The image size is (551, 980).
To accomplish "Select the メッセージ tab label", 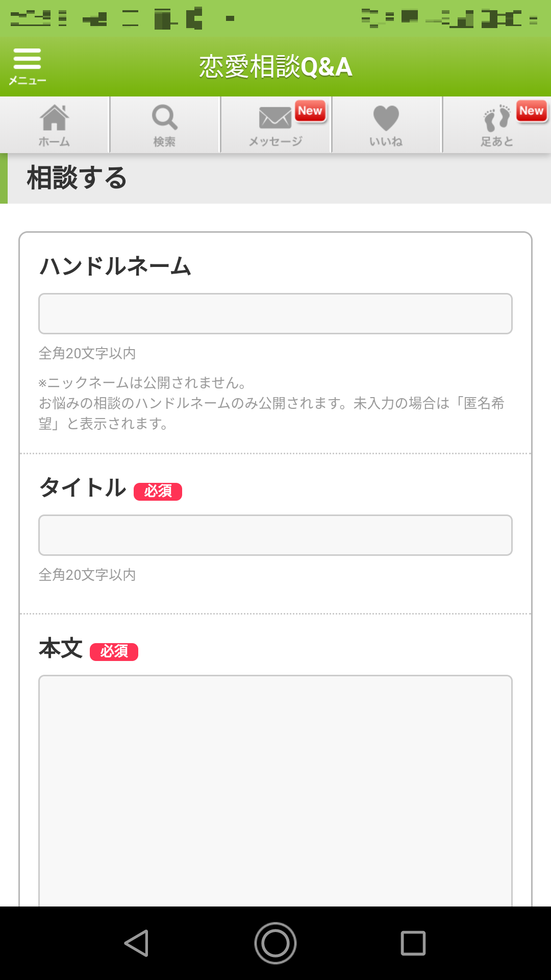I will coord(275,141).
